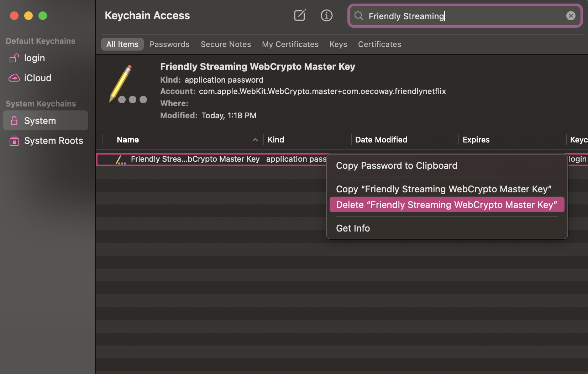
Task: Choose Copy Password to Clipboard
Action: pyautogui.click(x=447, y=166)
